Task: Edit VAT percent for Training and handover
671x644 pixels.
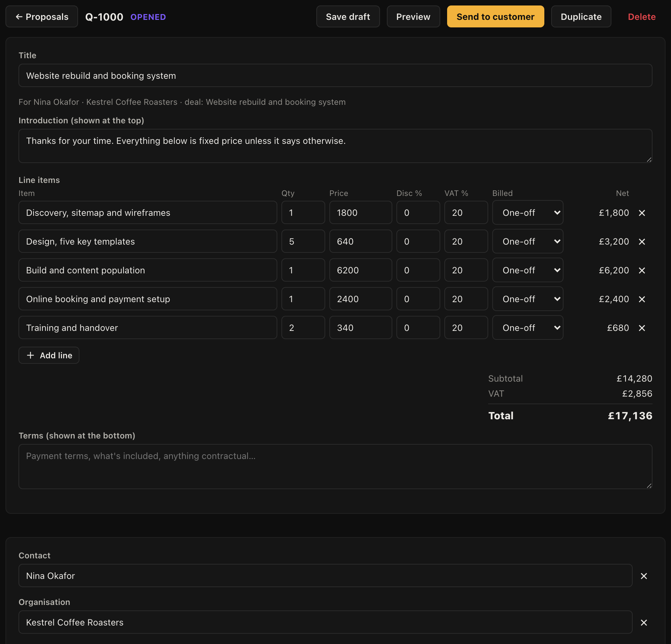Action: point(466,327)
